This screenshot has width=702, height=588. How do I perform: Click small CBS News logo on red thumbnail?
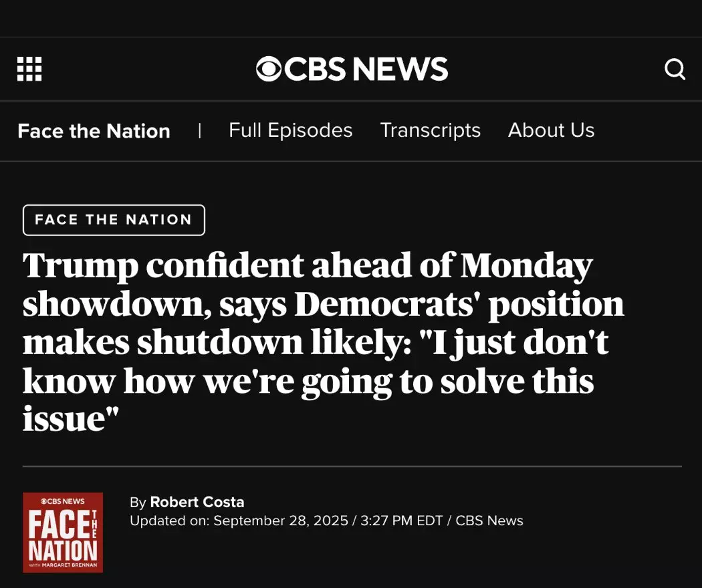coord(63,501)
